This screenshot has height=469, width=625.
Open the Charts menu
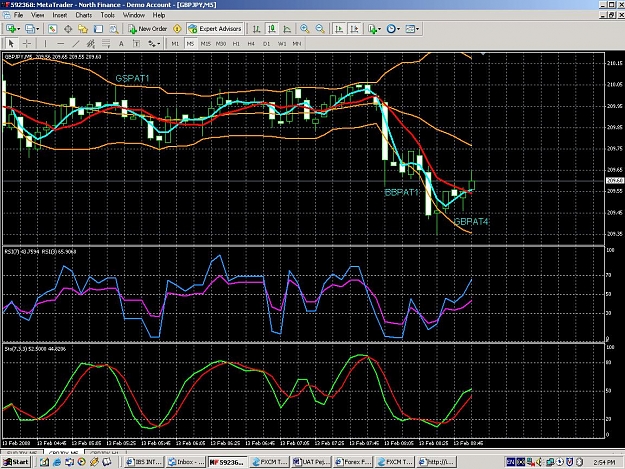coord(84,15)
